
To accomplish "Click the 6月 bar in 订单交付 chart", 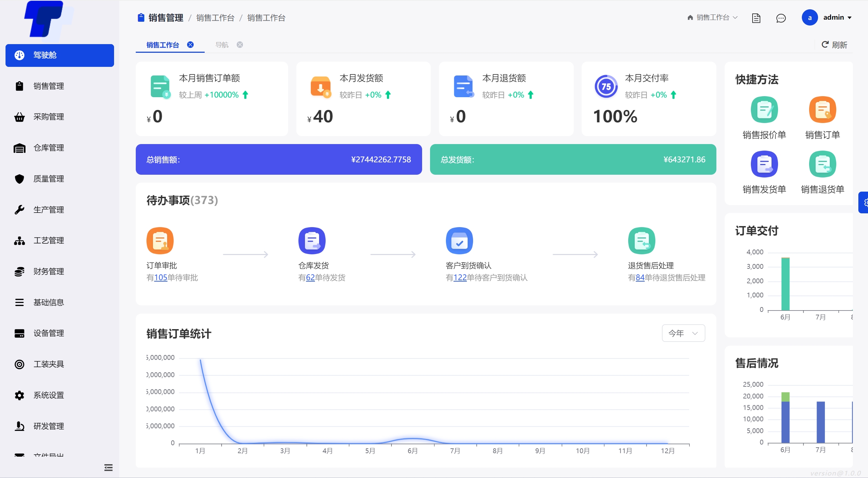I will click(x=785, y=284).
